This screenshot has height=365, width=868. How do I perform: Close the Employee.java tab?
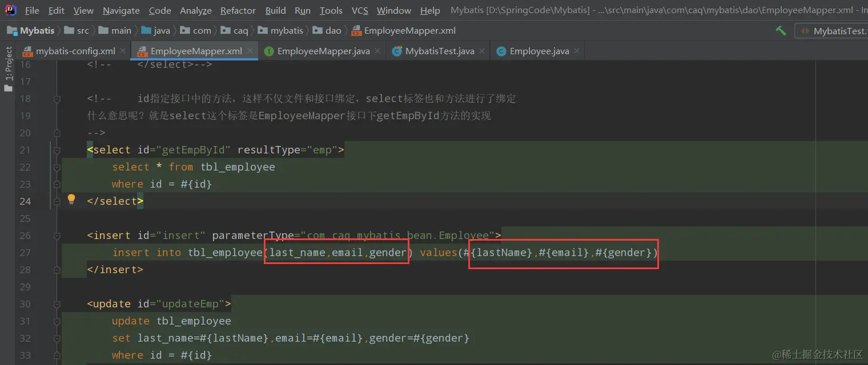[577, 51]
